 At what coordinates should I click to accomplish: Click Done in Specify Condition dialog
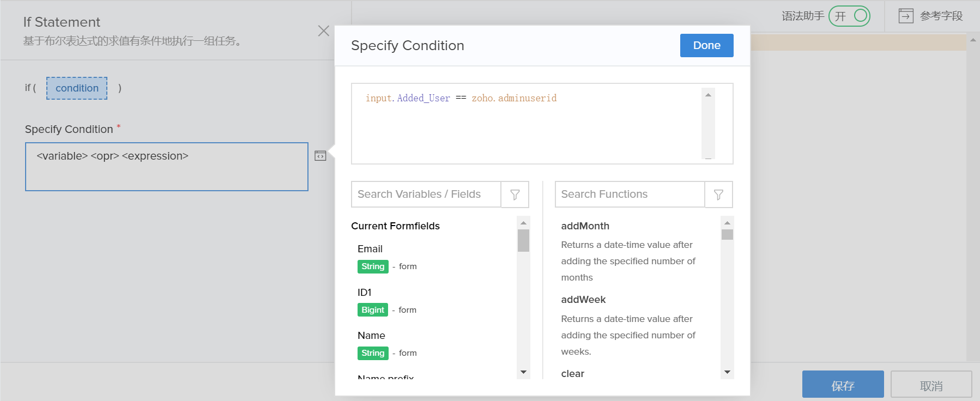pos(706,46)
